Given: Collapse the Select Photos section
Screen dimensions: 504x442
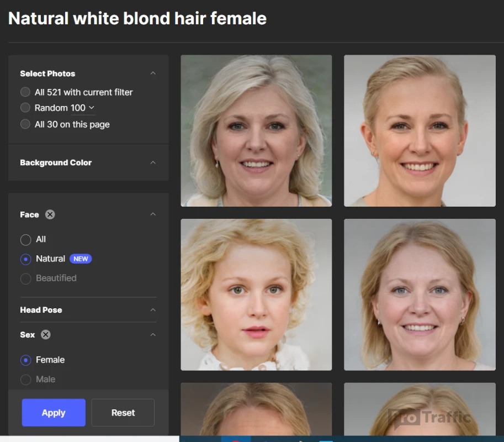Looking at the screenshot, I should [153, 73].
